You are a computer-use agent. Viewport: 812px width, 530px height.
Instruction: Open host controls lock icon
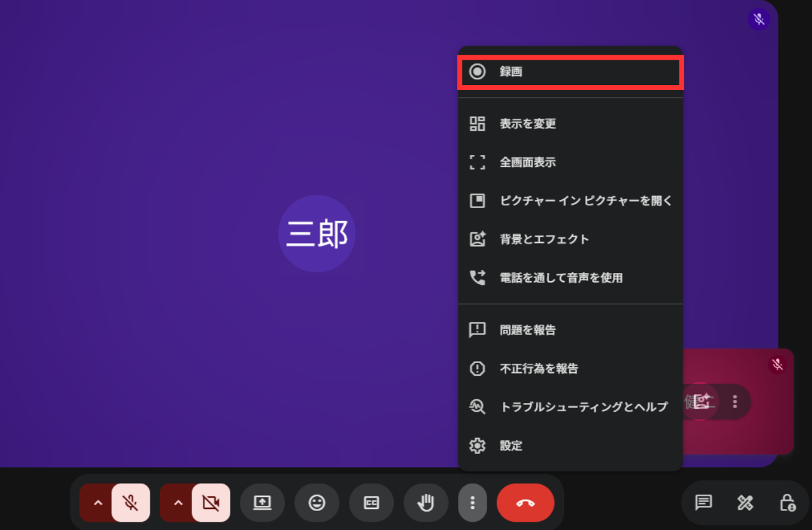(x=787, y=503)
